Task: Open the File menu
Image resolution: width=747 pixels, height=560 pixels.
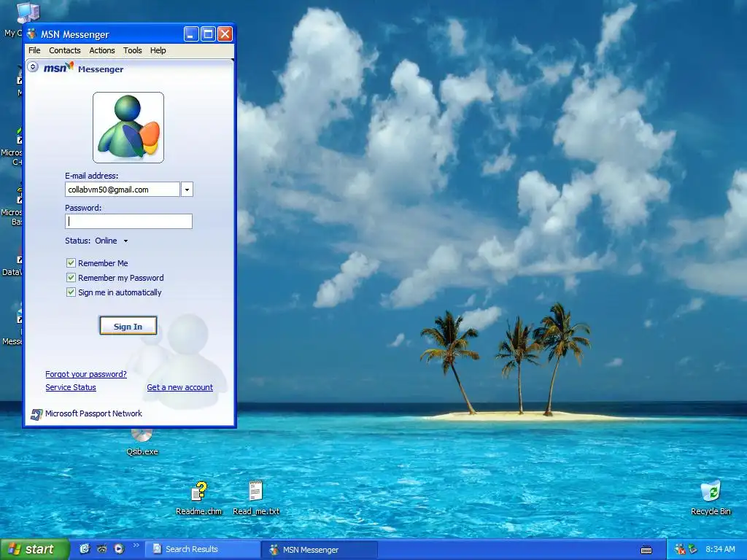Action: click(x=34, y=50)
